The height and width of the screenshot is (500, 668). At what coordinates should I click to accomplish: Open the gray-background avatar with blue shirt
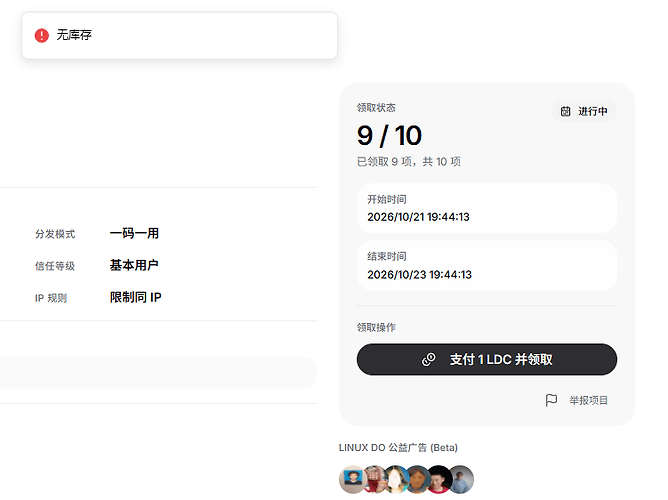461,479
